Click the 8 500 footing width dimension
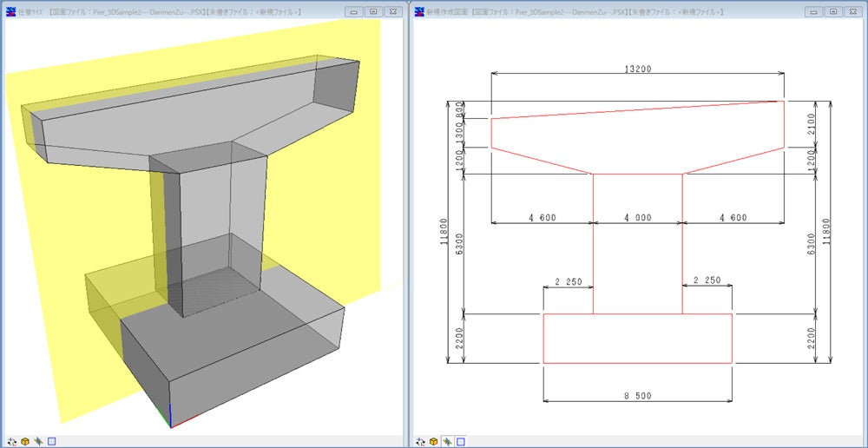This screenshot has width=868, height=448. pyautogui.click(x=637, y=396)
